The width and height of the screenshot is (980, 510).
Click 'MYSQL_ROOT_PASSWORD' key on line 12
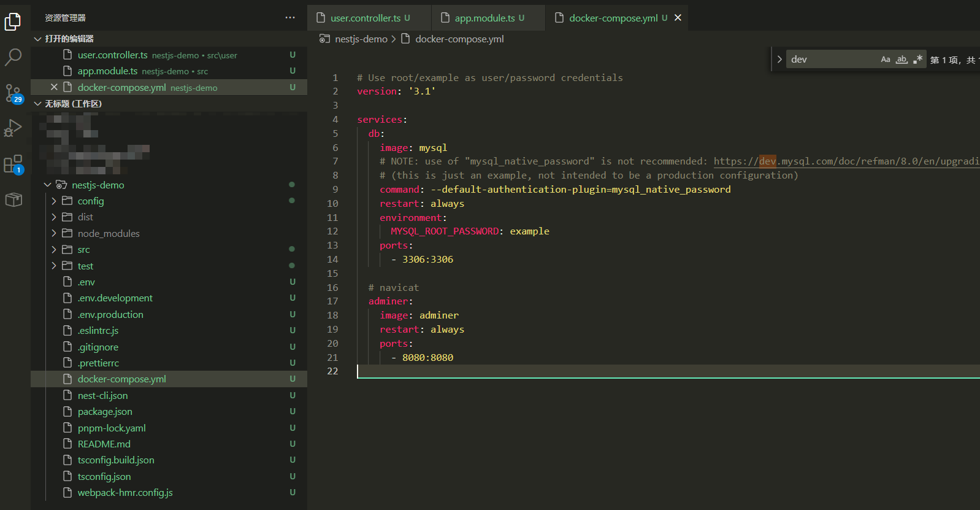[445, 231]
